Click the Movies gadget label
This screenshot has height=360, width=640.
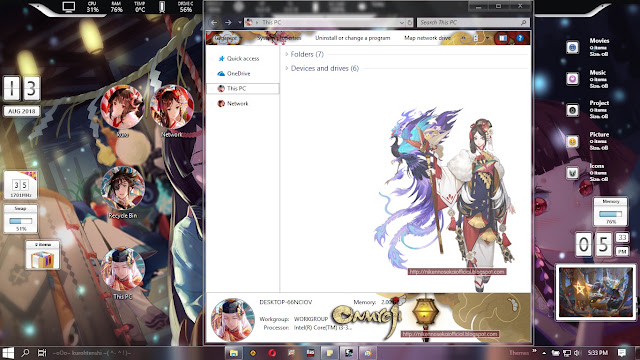click(599, 40)
